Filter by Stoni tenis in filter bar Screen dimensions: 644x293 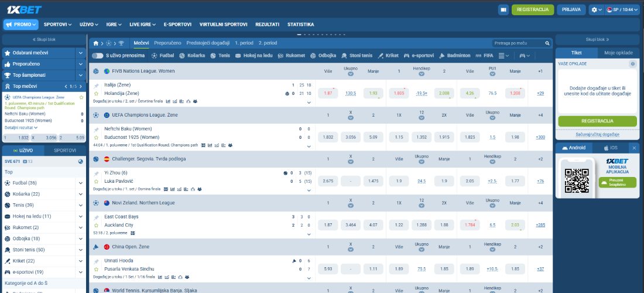coord(357,56)
